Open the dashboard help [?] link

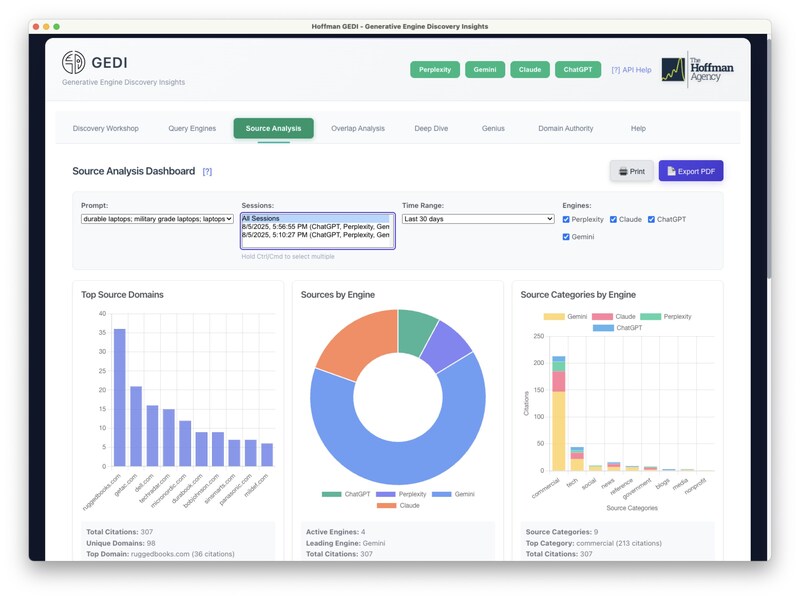[207, 172]
